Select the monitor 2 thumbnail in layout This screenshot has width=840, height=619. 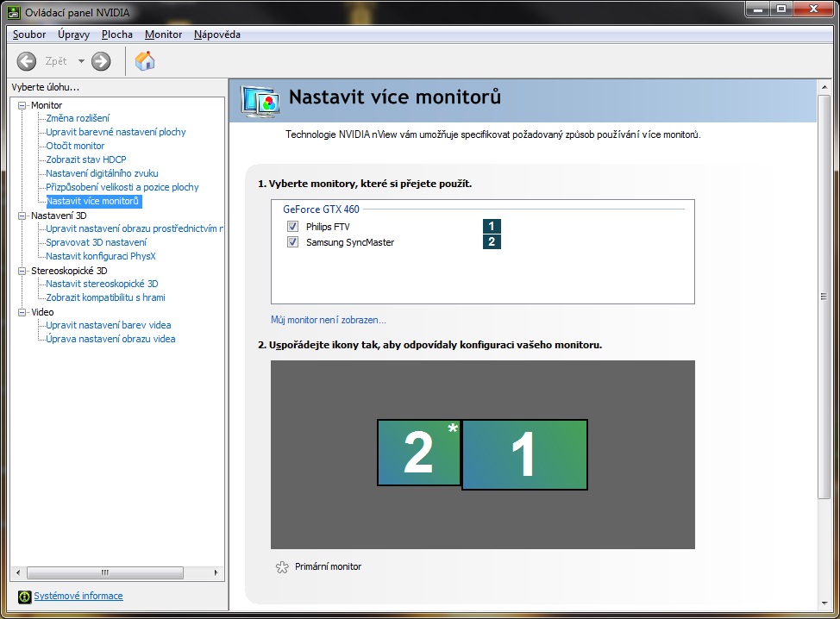coord(419,453)
